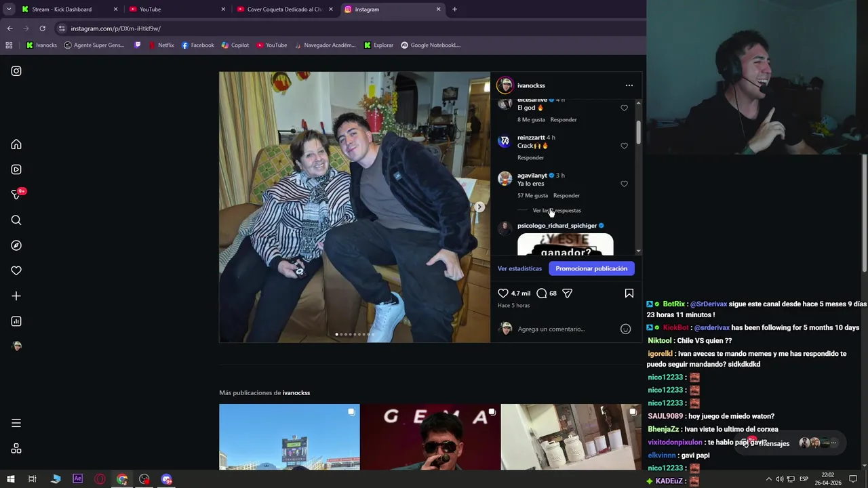This screenshot has width=868, height=488.
Task: Click the 'Agrega un comentario' field
Action: point(566,329)
